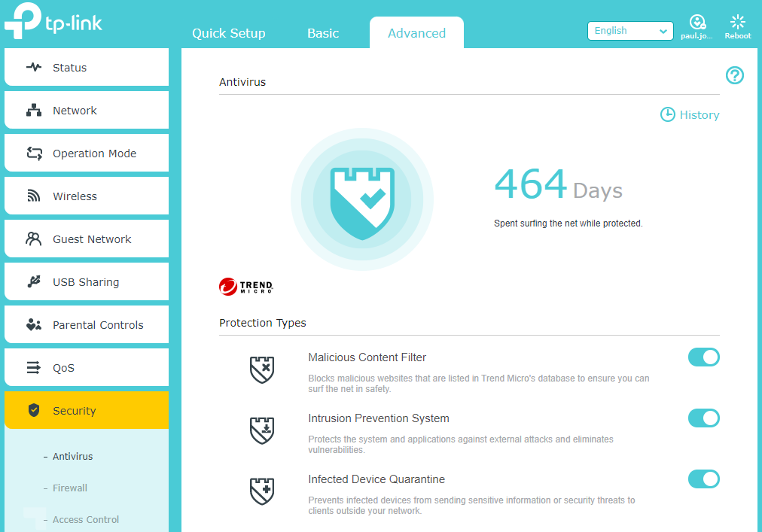
Task: Click the Wireless signal icon
Action: (34, 196)
